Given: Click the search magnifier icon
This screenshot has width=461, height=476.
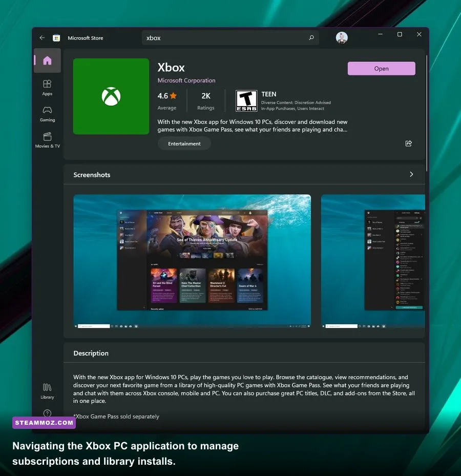Looking at the screenshot, I should 311,37.
